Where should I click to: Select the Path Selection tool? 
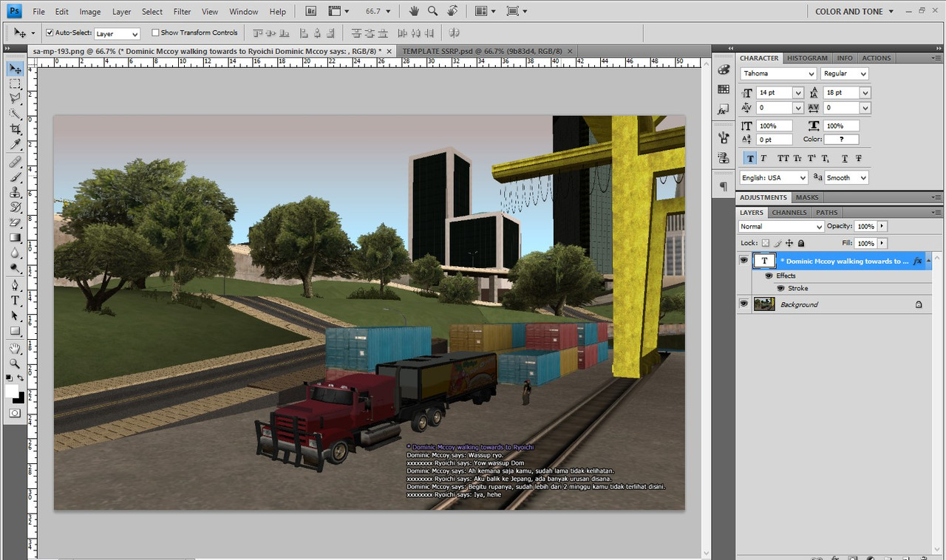point(15,316)
